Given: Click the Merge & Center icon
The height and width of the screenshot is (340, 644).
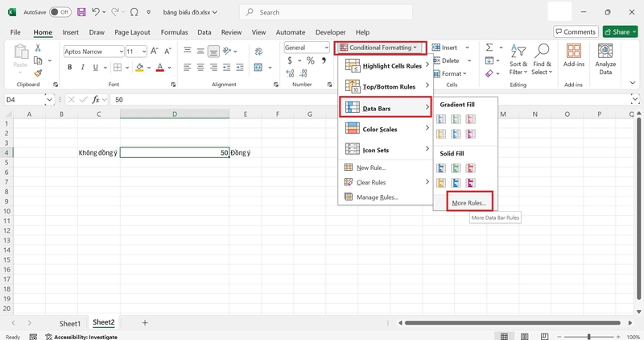Looking at the screenshot, I should pyautogui.click(x=258, y=67).
